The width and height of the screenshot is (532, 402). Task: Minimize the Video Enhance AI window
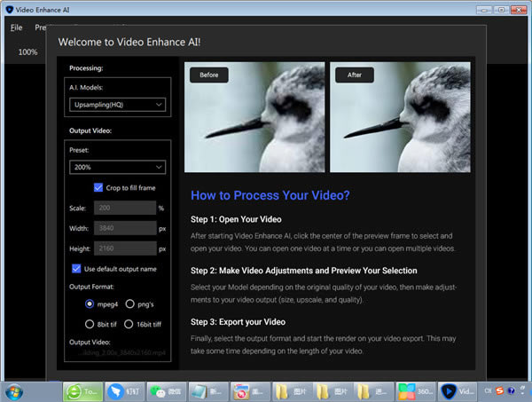point(484,10)
